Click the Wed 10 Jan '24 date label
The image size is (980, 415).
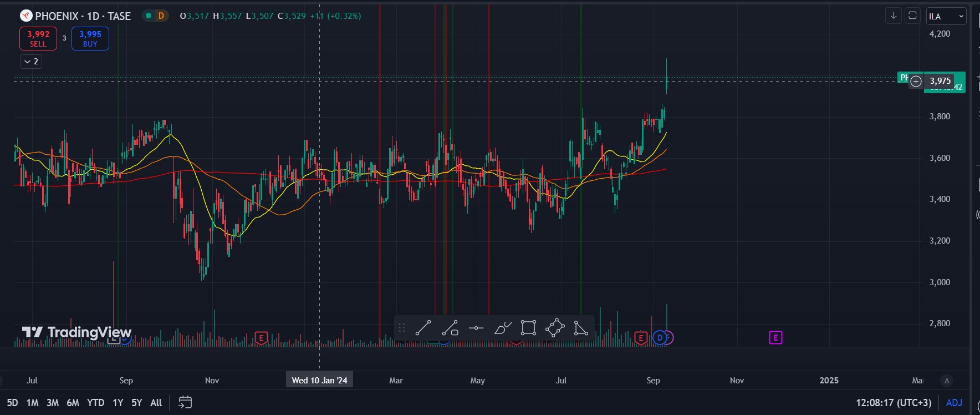click(x=320, y=381)
